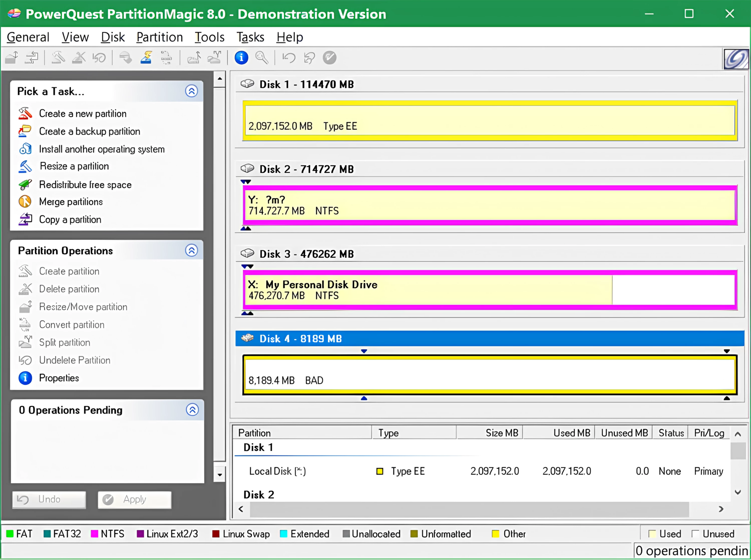Click the check-for-errors magnifier toolbar icon
751x560 pixels.
pyautogui.click(x=261, y=58)
